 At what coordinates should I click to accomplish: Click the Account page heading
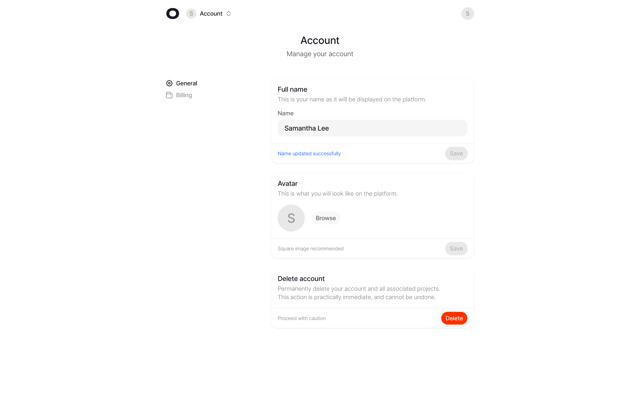(320, 40)
